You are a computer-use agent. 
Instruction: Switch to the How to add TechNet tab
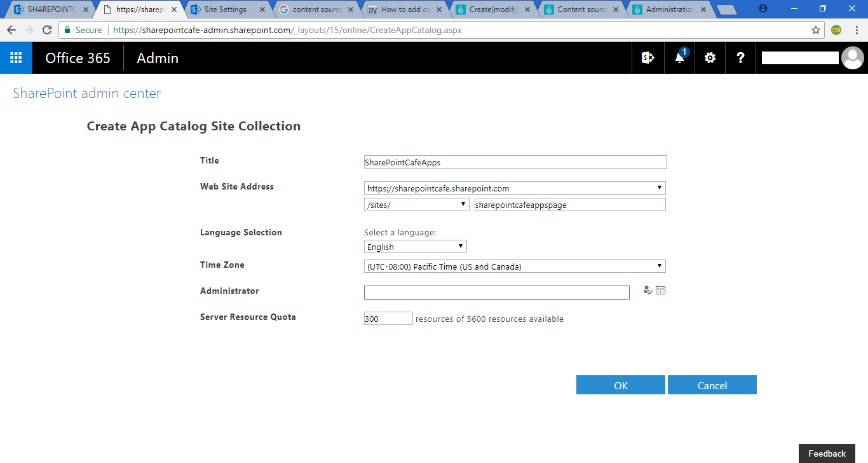(403, 10)
